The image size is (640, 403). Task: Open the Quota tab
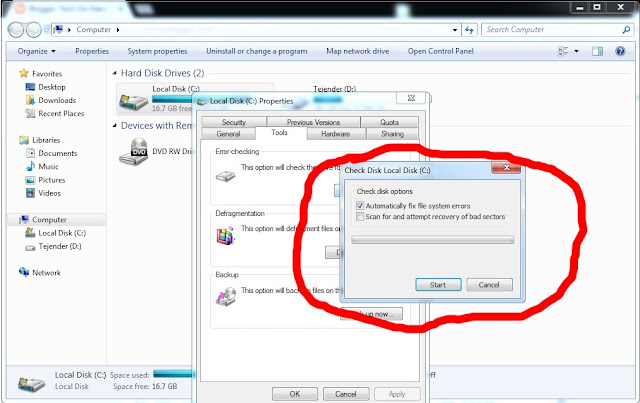point(389,122)
